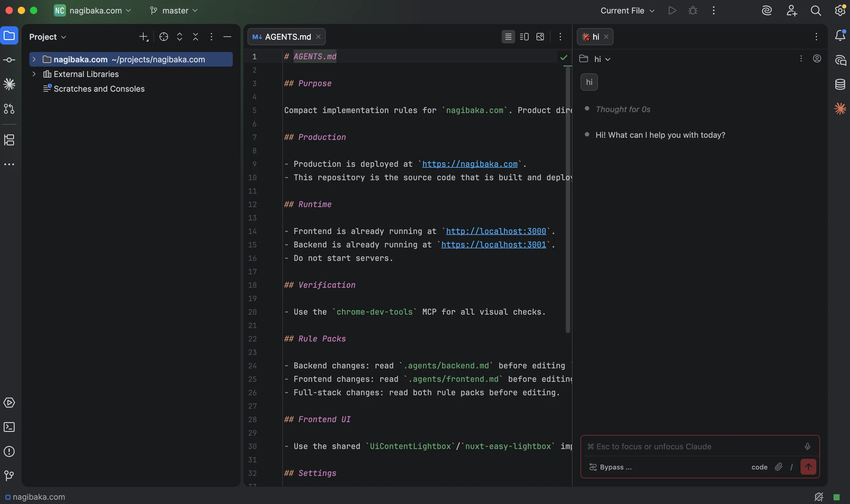This screenshot has height=504, width=850.
Task: Open the nagibaka.com project dropdown
Action: tap(92, 10)
